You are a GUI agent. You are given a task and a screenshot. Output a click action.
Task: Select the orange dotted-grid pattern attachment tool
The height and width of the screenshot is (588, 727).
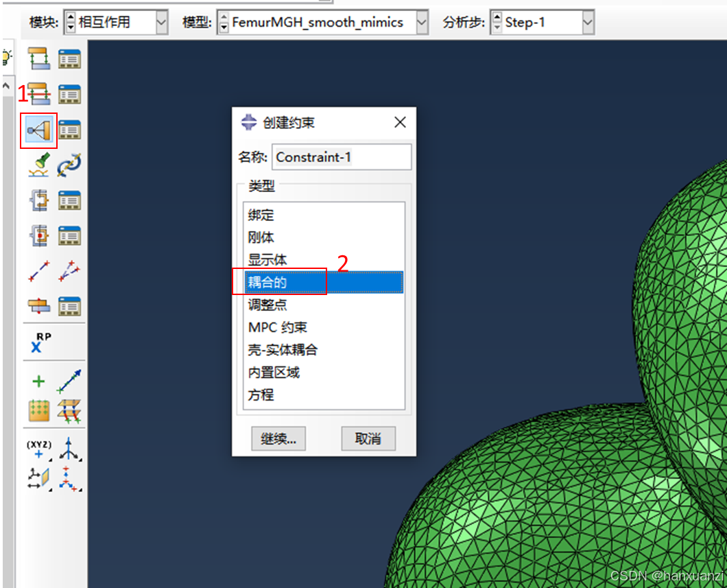39,411
